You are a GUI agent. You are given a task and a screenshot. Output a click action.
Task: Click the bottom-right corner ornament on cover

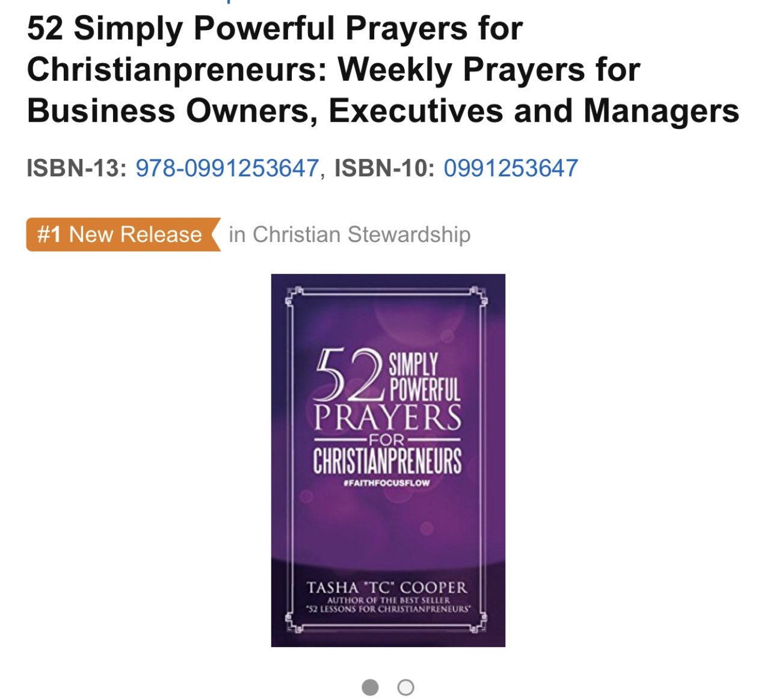479,624
